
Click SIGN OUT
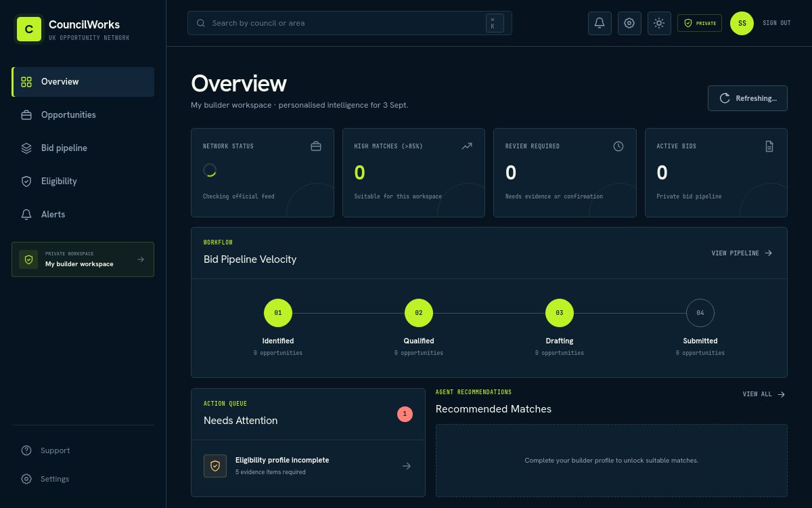point(777,23)
